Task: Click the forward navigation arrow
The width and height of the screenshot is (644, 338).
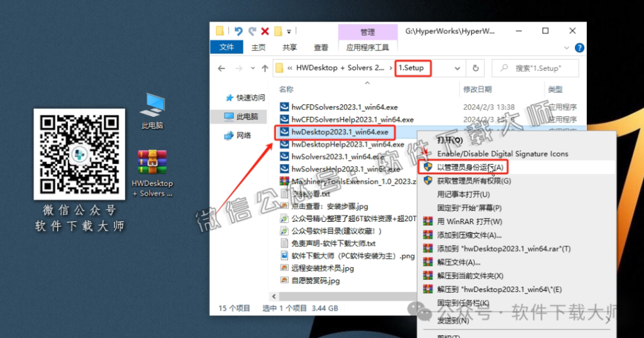Action: pyautogui.click(x=238, y=68)
